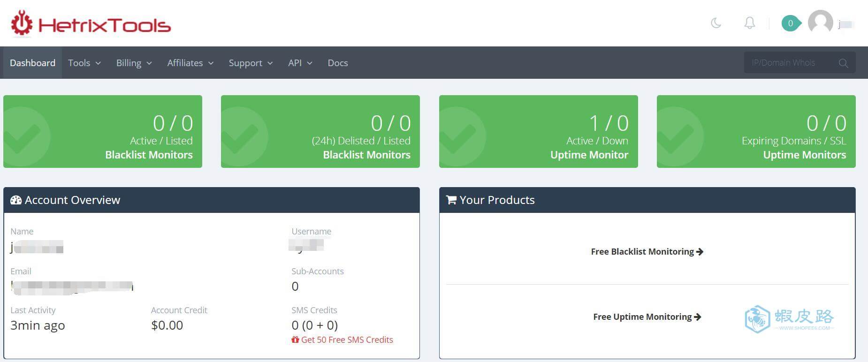Image resolution: width=868 pixels, height=362 pixels.
Task: Click the HetrixTools logo
Action: (x=91, y=23)
